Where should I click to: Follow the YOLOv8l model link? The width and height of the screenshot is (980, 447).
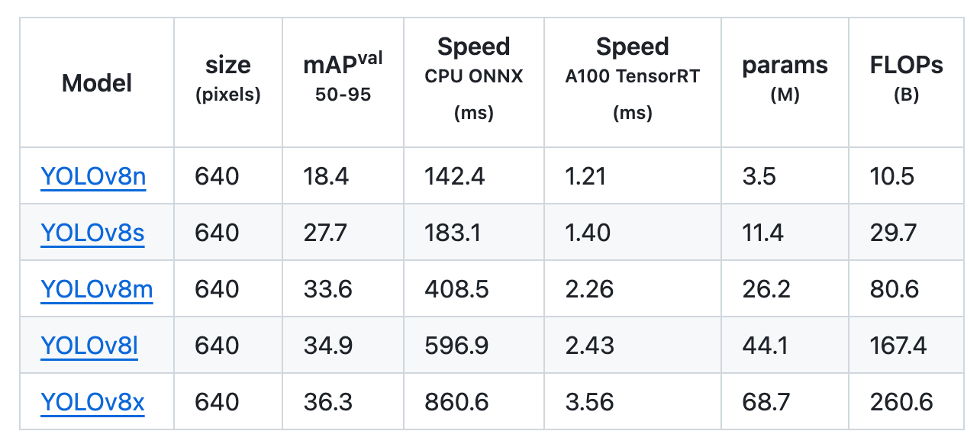pyautogui.click(x=89, y=346)
